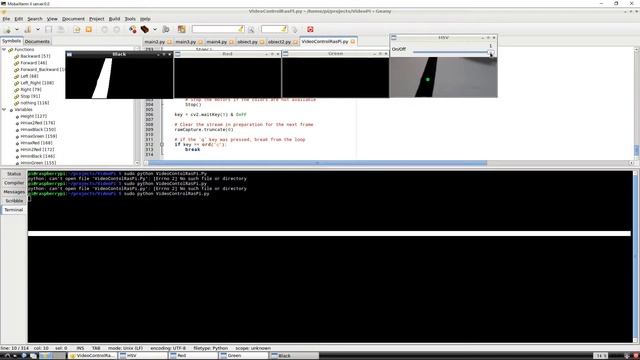This screenshot has height=360, width=640.
Task: Open the Terminal tab
Action: (14, 210)
